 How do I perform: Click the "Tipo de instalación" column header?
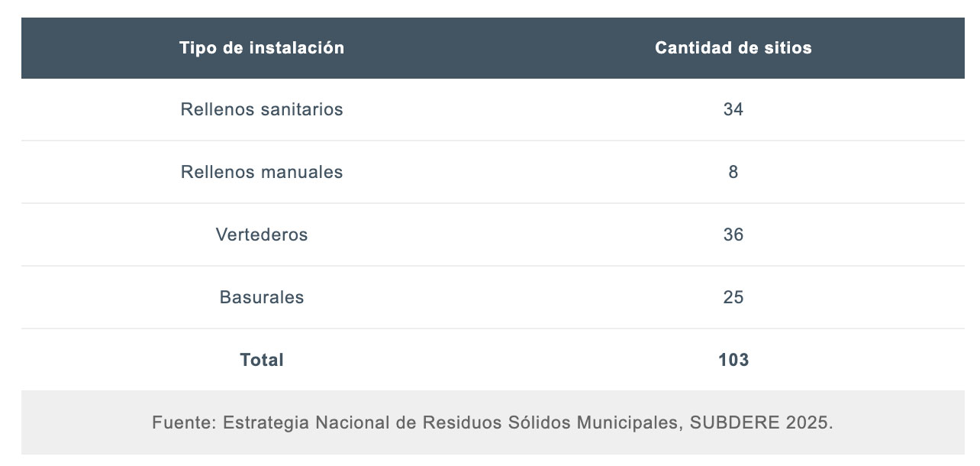[x=262, y=48]
